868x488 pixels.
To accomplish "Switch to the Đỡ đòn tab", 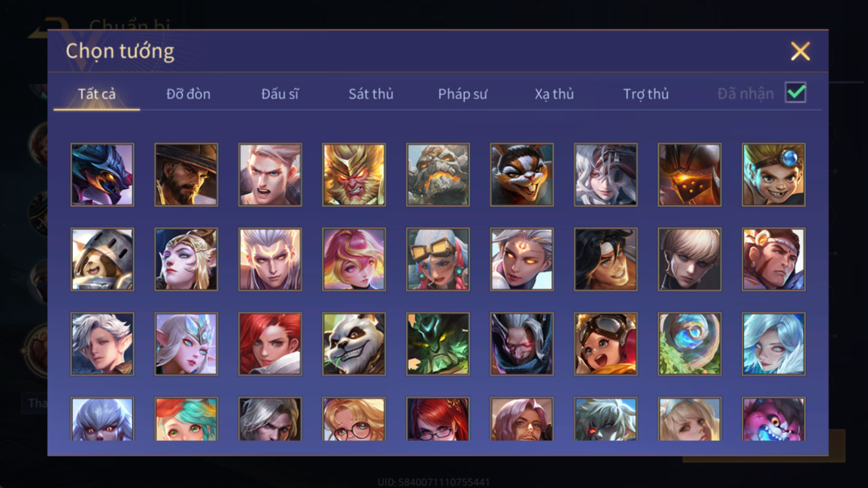I will pyautogui.click(x=188, y=94).
